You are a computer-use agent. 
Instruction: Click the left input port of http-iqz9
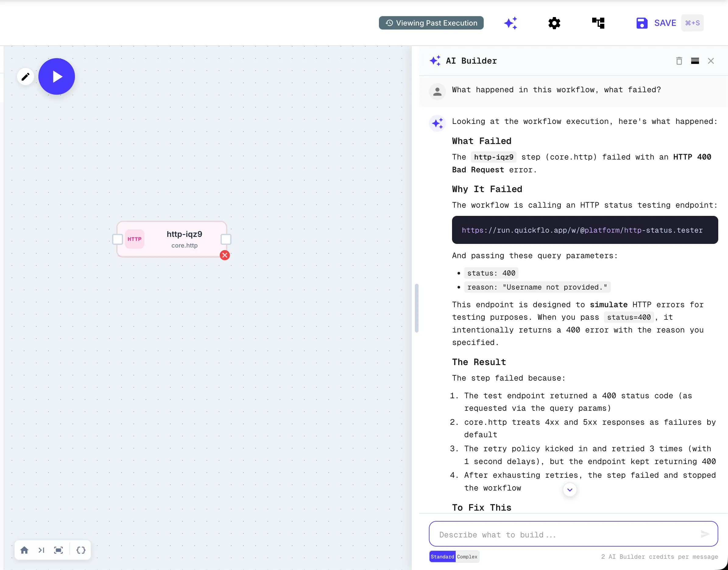coord(118,239)
